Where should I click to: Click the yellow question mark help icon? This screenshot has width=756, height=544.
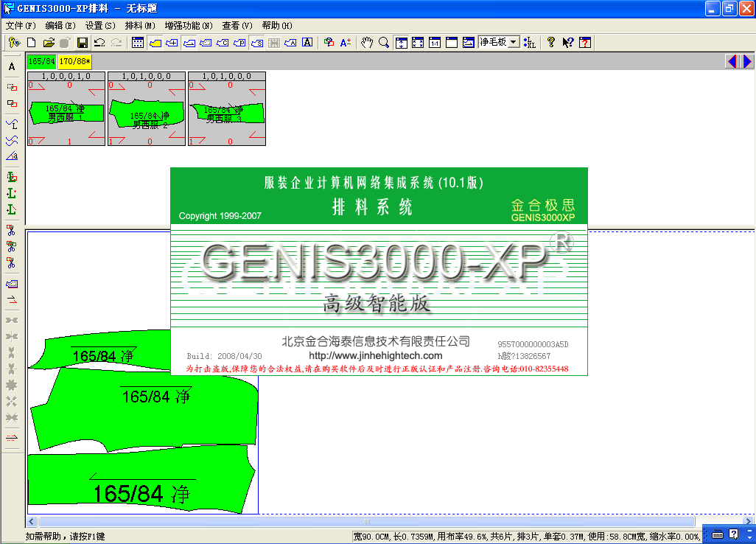click(551, 43)
